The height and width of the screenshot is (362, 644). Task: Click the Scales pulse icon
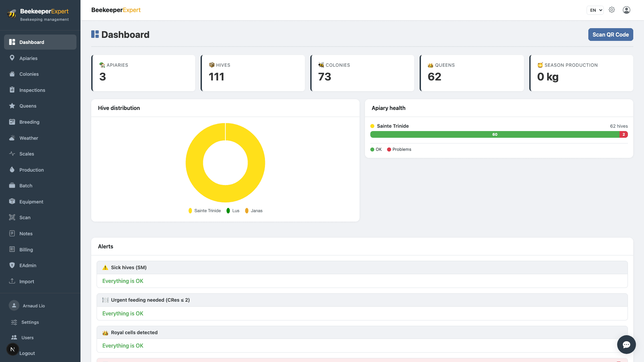(12, 154)
